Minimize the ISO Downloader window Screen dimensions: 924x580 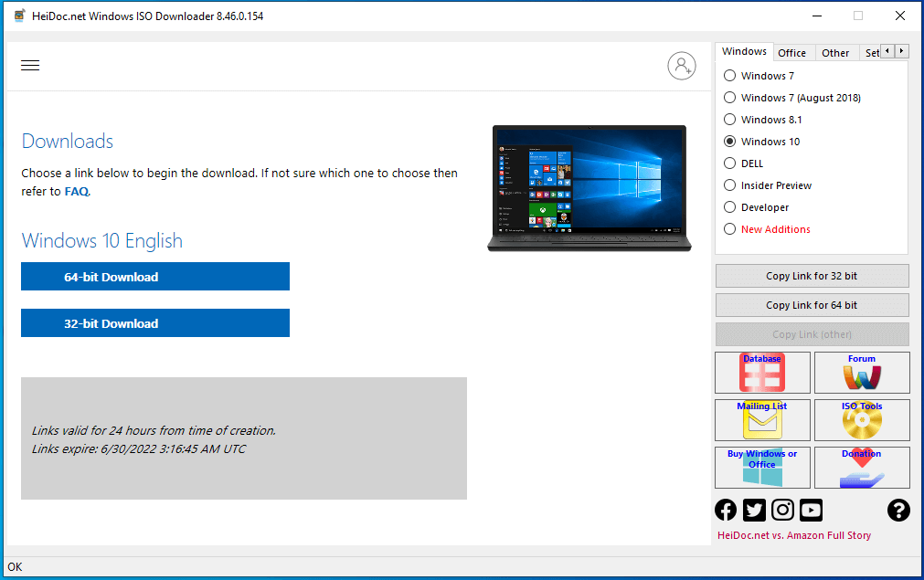[817, 16]
